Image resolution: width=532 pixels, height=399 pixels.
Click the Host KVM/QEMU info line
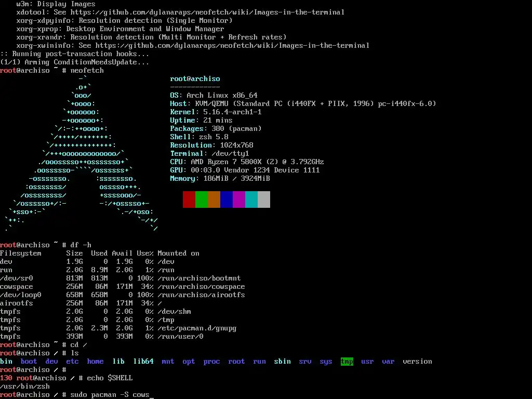[303, 103]
